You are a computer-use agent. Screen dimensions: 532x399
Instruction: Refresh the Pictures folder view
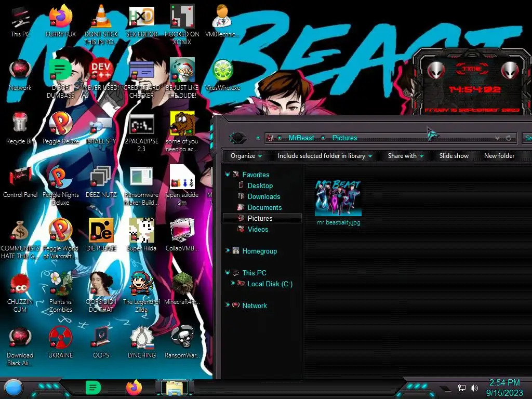[x=509, y=138]
